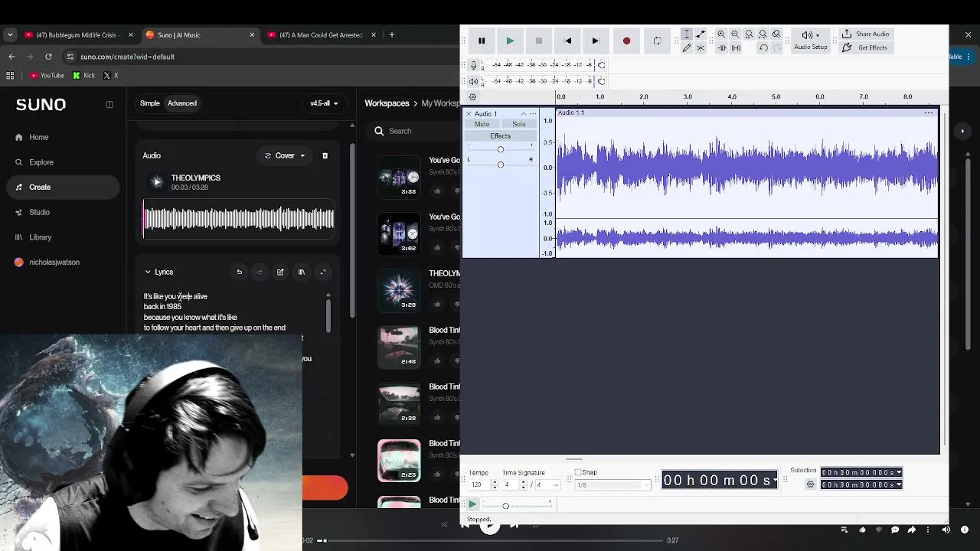This screenshot has width=980, height=551.
Task: Switch to Simple mode
Action: (150, 103)
